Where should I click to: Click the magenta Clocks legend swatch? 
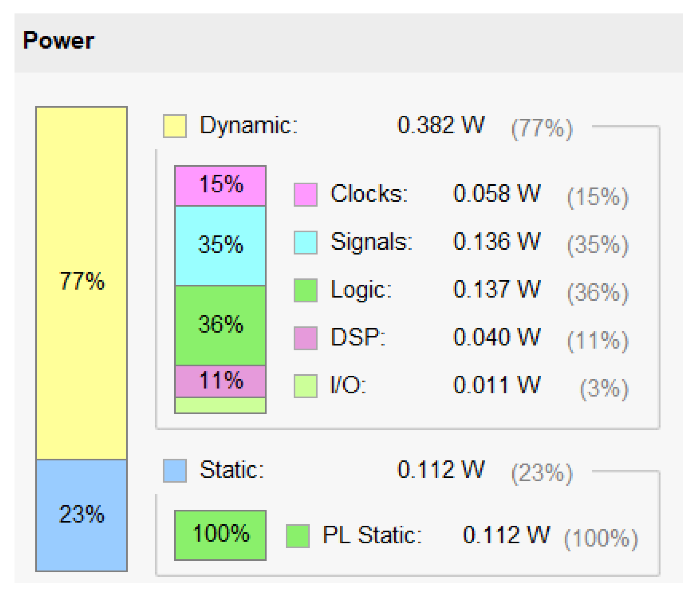(x=305, y=195)
